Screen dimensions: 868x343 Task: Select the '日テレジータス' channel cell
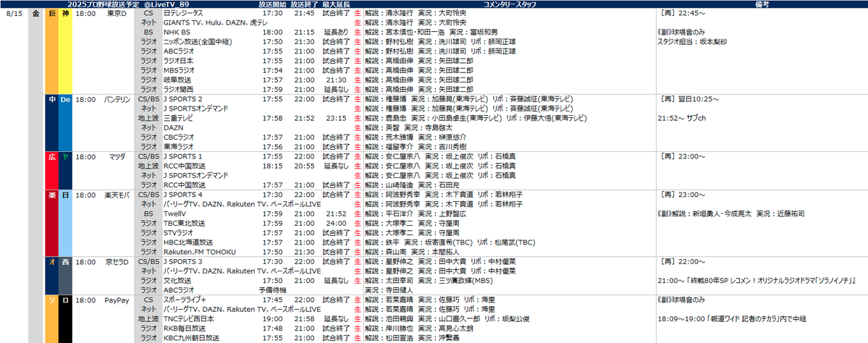coord(183,13)
